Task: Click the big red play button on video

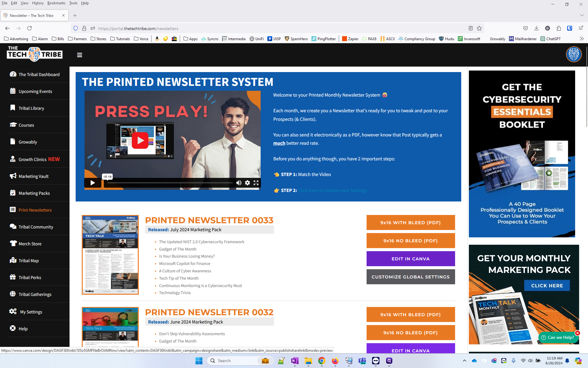Action: coord(140,140)
